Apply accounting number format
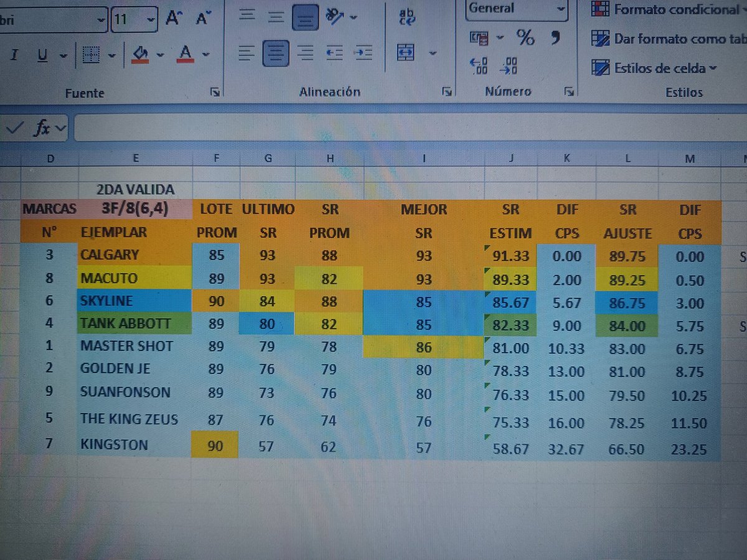 (480, 39)
